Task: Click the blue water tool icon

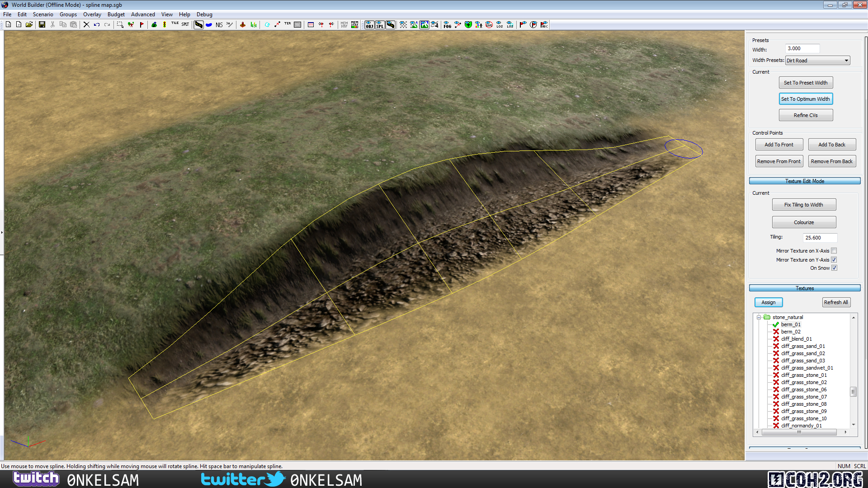Action: point(209,25)
